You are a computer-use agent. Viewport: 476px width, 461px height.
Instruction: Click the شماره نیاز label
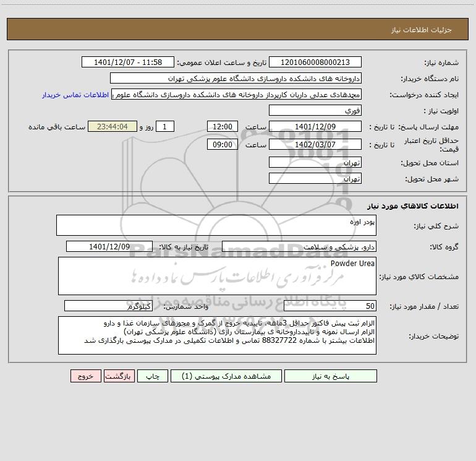click(x=441, y=62)
